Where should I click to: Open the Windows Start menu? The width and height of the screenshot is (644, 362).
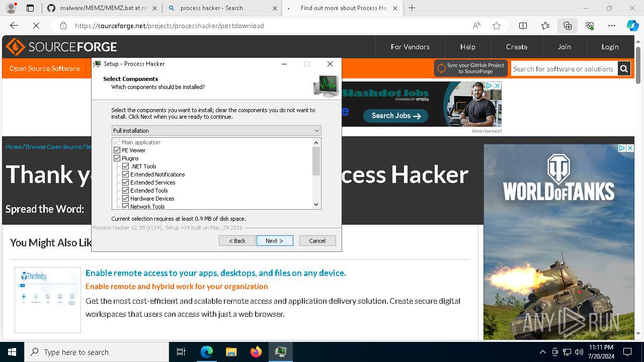(12, 352)
